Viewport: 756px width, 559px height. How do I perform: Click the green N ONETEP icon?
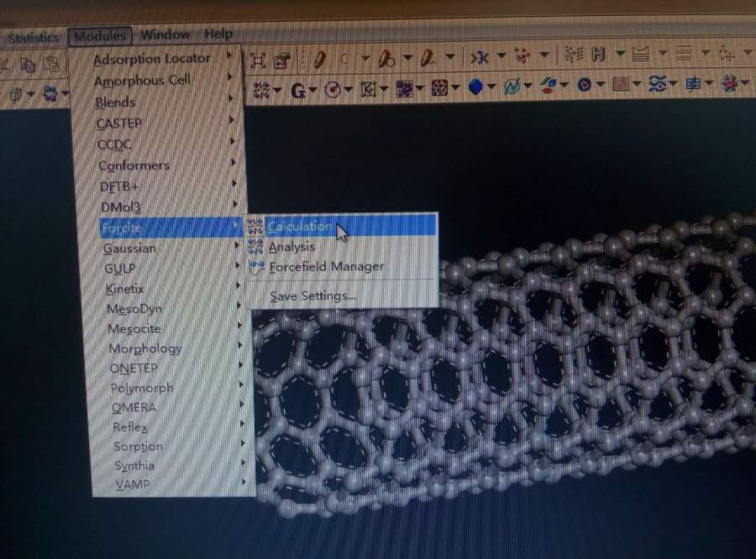pos(511,86)
